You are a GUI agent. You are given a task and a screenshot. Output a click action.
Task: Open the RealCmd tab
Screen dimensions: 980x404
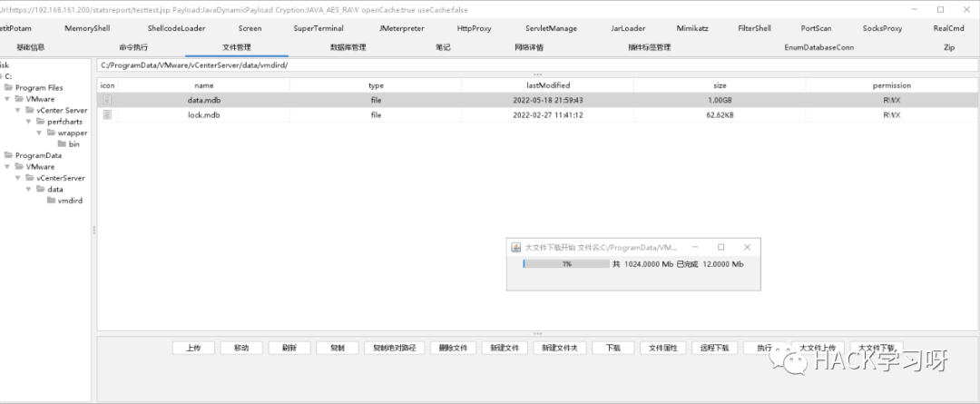click(949, 28)
